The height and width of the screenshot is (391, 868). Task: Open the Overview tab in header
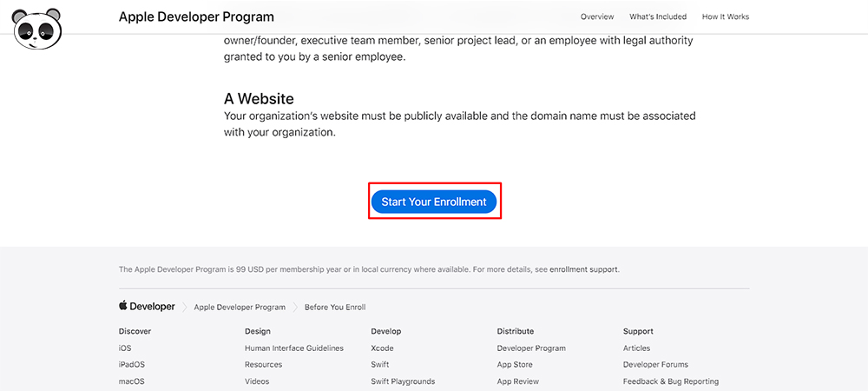click(597, 17)
